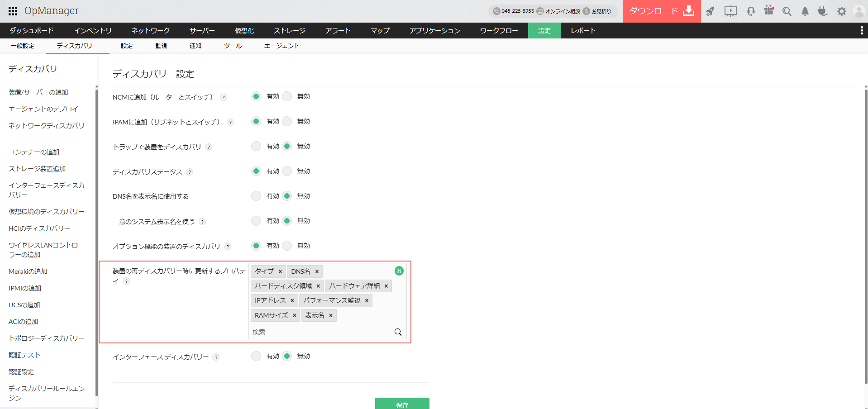This screenshot has width=868, height=409.
Task: Remove the DNS名 property tag
Action: (x=317, y=271)
